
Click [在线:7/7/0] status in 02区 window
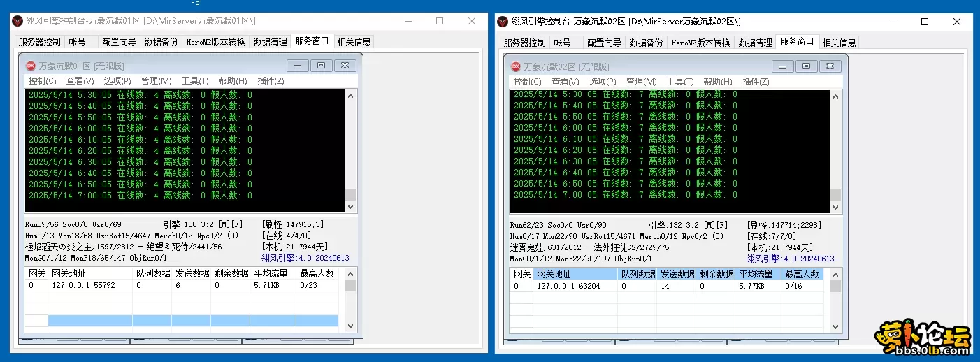point(772,236)
